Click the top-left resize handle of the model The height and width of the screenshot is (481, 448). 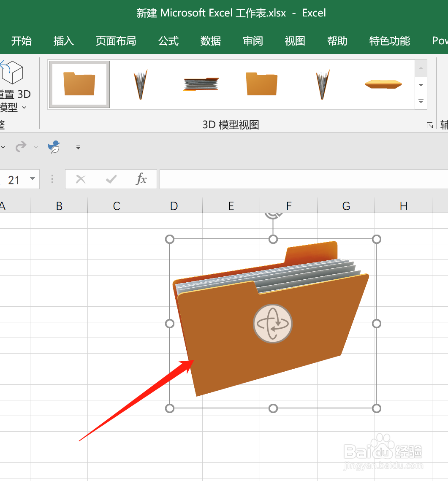click(170, 239)
